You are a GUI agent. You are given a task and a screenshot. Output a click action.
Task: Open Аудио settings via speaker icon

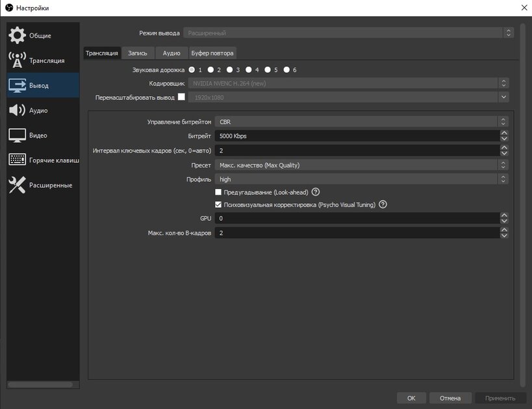[18, 110]
